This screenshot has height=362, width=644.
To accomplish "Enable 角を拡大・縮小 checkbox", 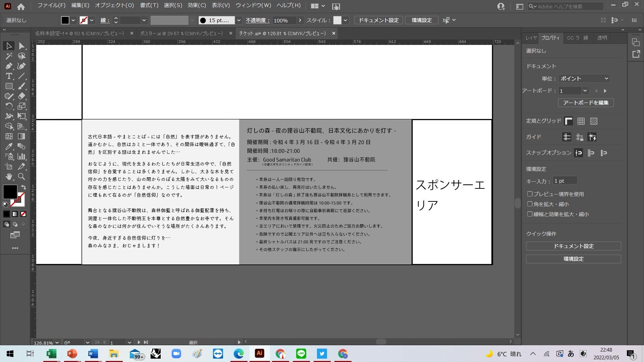I will pos(530,204).
